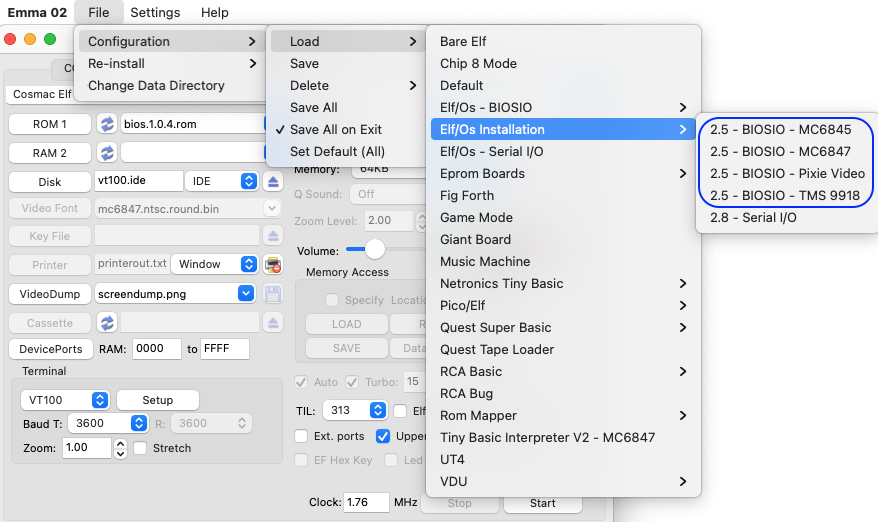This screenshot has width=878, height=522.
Task: Click the VideoDump button
Action: [50, 293]
